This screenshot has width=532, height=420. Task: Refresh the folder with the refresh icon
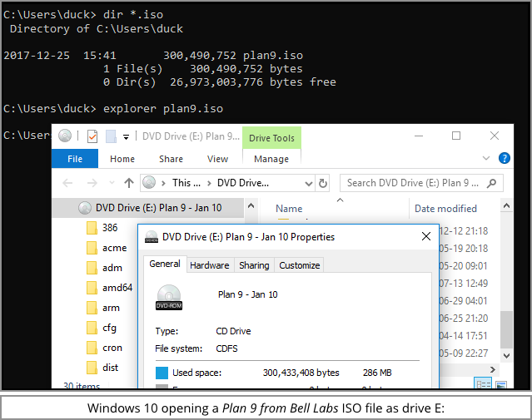pos(323,184)
